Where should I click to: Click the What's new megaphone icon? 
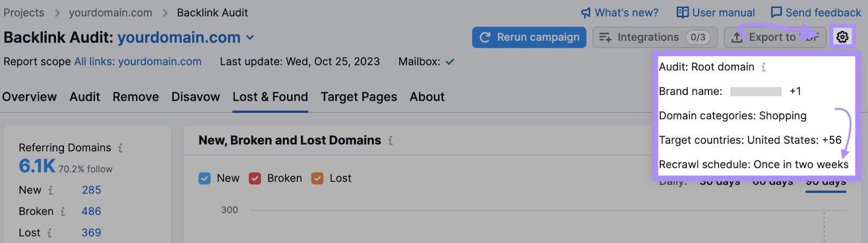586,12
